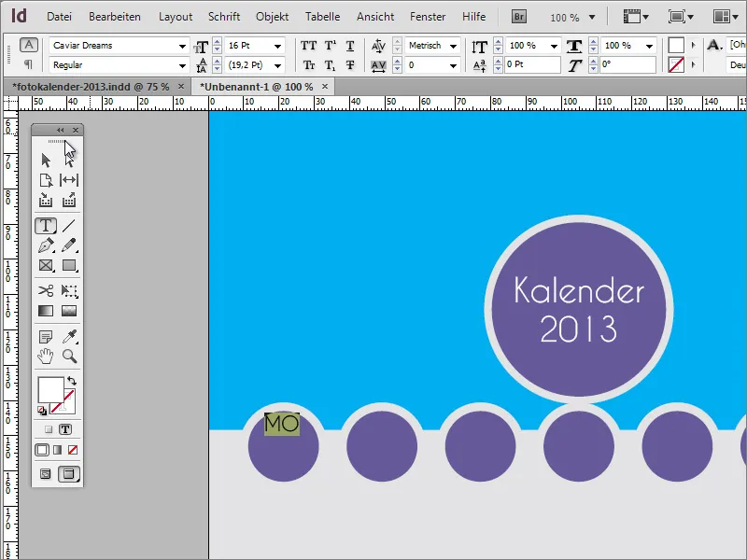Click the baseline shift 0 Pt field

532,64
